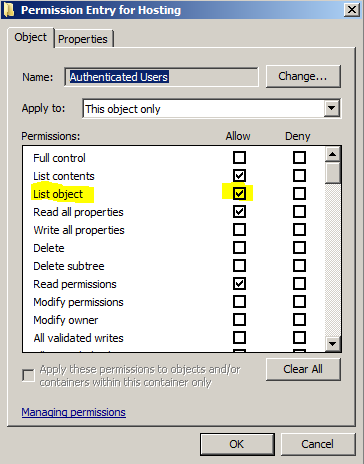Screen dimensions: 364x464
Task: Uncheck Allow for List object
Action: pyautogui.click(x=239, y=193)
